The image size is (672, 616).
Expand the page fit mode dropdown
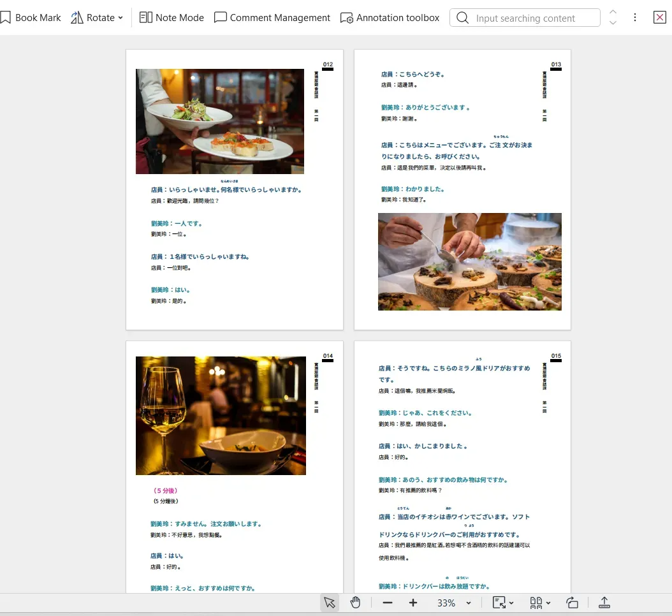(x=504, y=603)
